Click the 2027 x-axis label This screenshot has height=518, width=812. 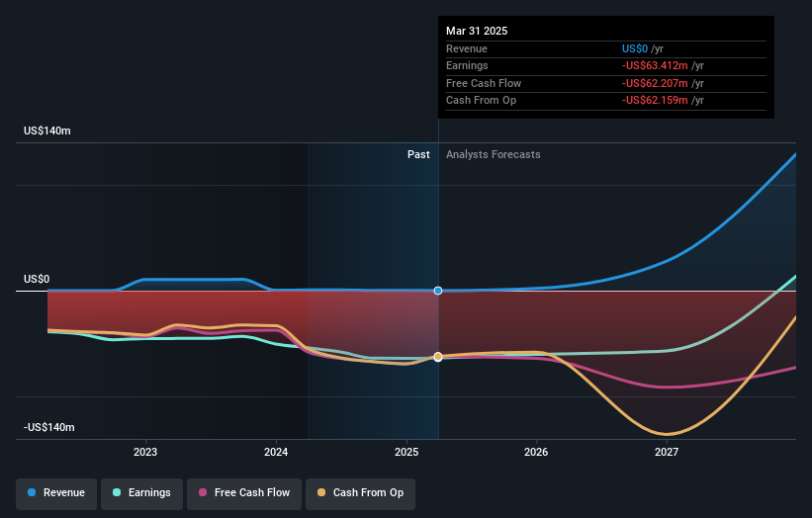point(667,452)
